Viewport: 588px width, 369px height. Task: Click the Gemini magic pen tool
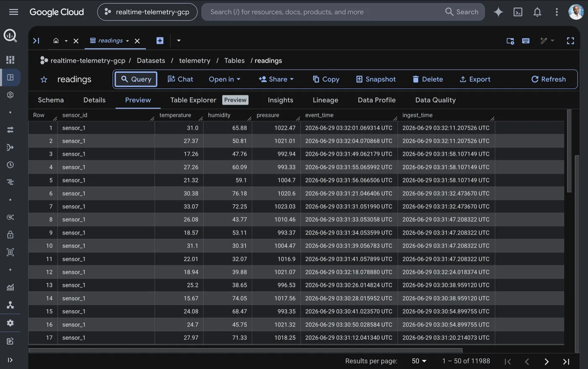(x=544, y=41)
